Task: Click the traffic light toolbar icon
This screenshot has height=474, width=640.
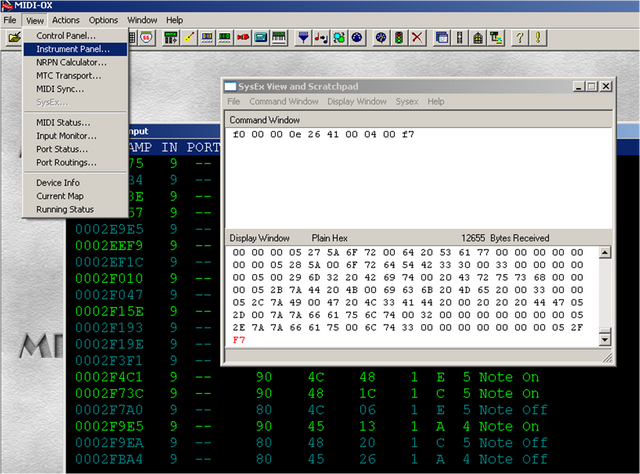Action: (x=399, y=38)
